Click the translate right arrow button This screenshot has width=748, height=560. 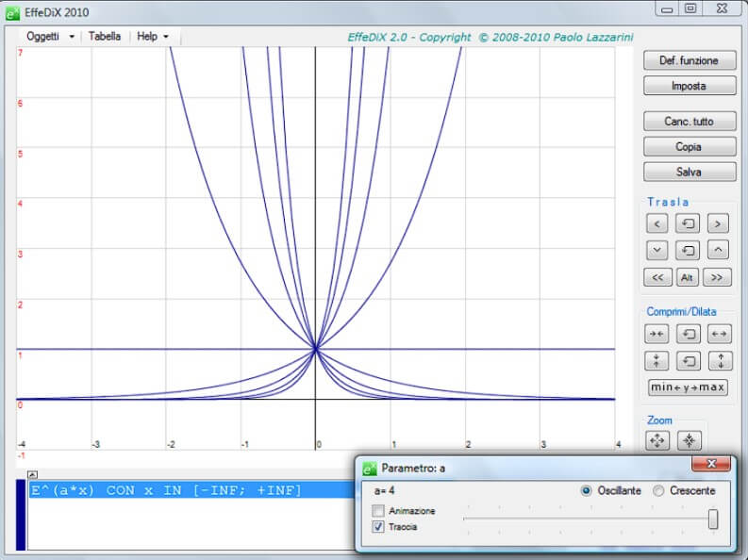(x=718, y=223)
